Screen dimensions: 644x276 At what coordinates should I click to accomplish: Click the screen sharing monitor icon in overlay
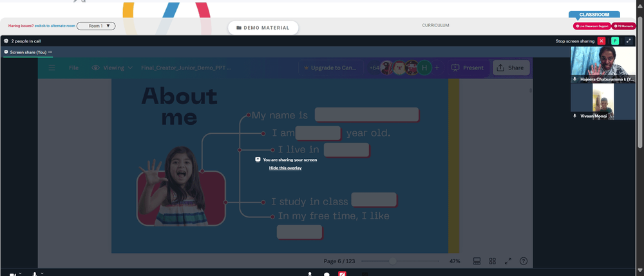(258, 160)
